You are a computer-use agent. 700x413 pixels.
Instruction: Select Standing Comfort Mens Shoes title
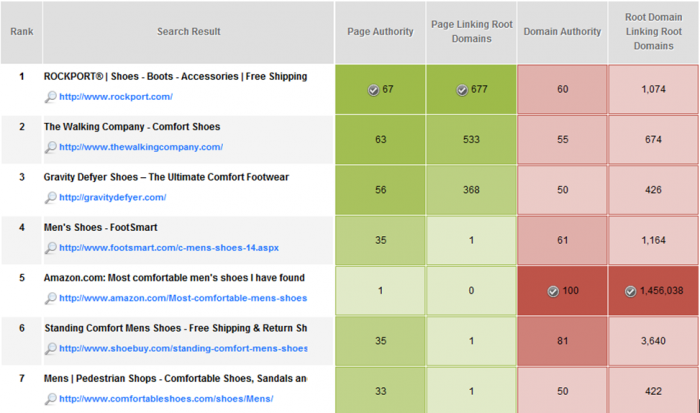[175, 328]
